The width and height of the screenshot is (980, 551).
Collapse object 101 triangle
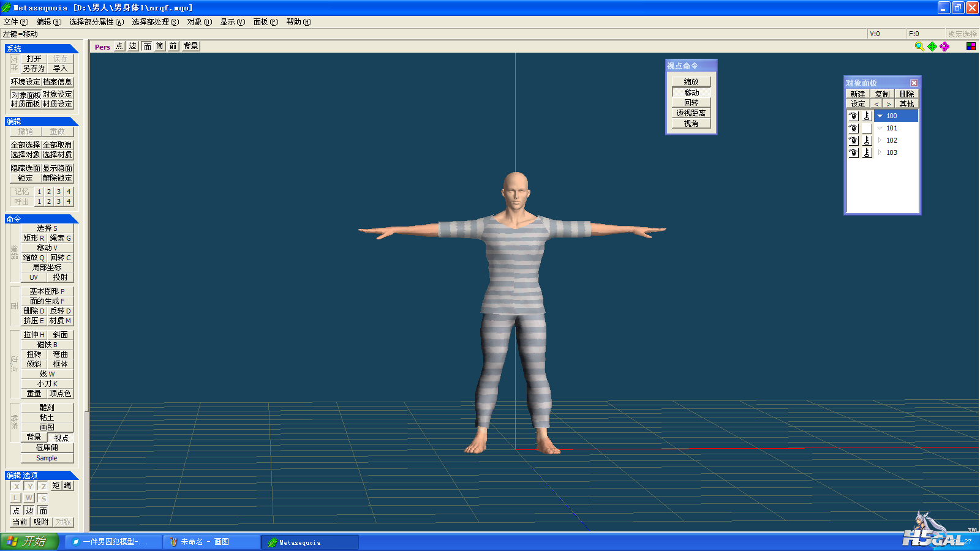[x=880, y=128]
